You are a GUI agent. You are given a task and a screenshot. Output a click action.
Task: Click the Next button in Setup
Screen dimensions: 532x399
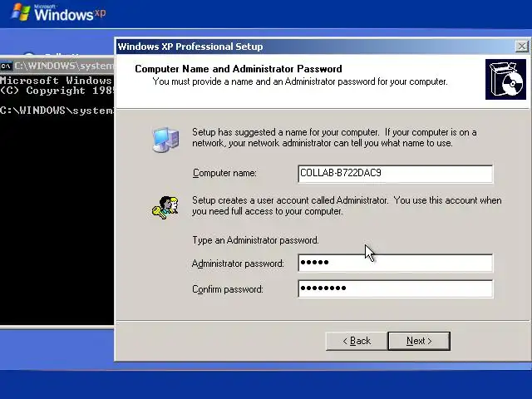point(419,341)
